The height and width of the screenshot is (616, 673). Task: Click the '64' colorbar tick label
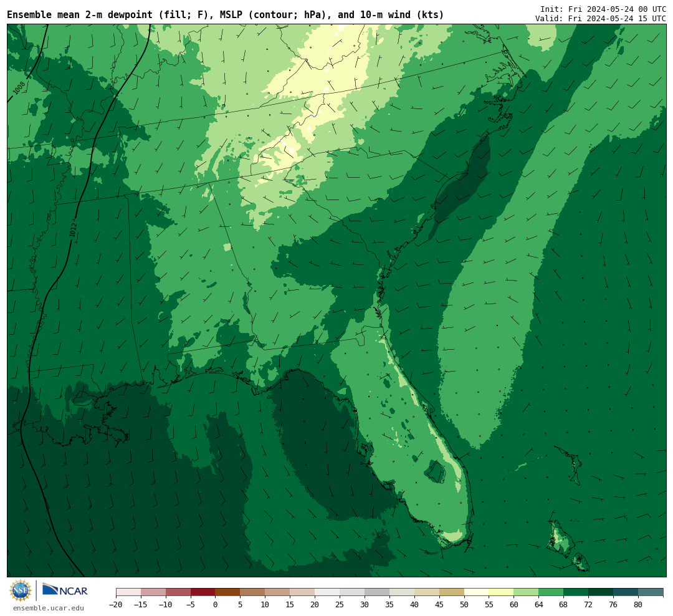[x=538, y=604]
